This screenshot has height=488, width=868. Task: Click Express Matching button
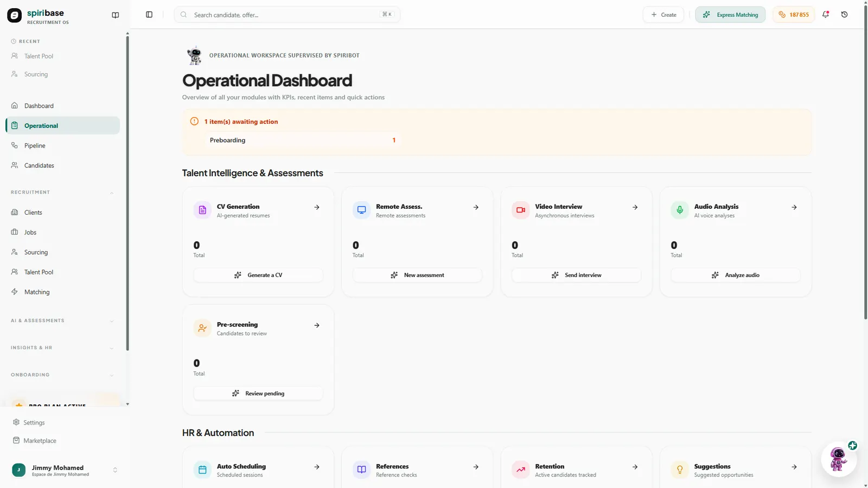731,15
